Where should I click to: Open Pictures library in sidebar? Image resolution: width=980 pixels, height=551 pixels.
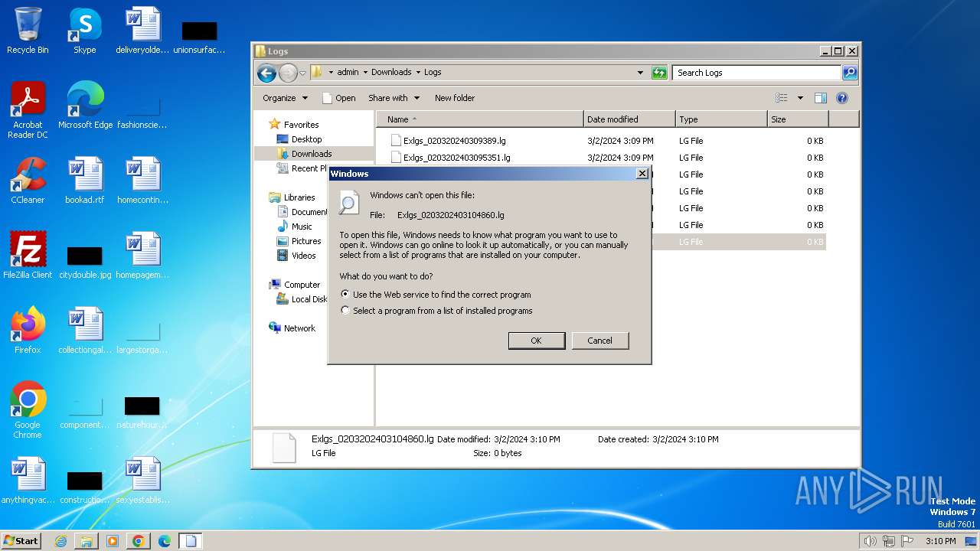point(299,241)
